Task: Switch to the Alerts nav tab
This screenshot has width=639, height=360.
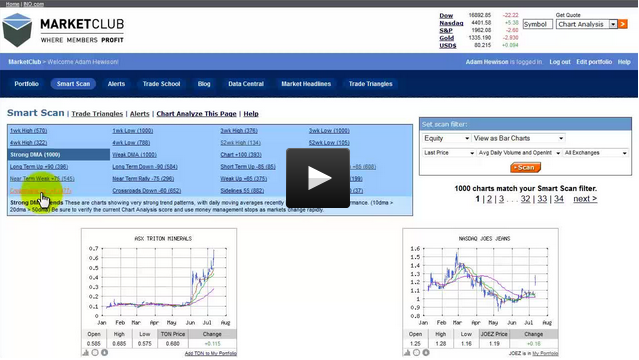Action: point(116,84)
